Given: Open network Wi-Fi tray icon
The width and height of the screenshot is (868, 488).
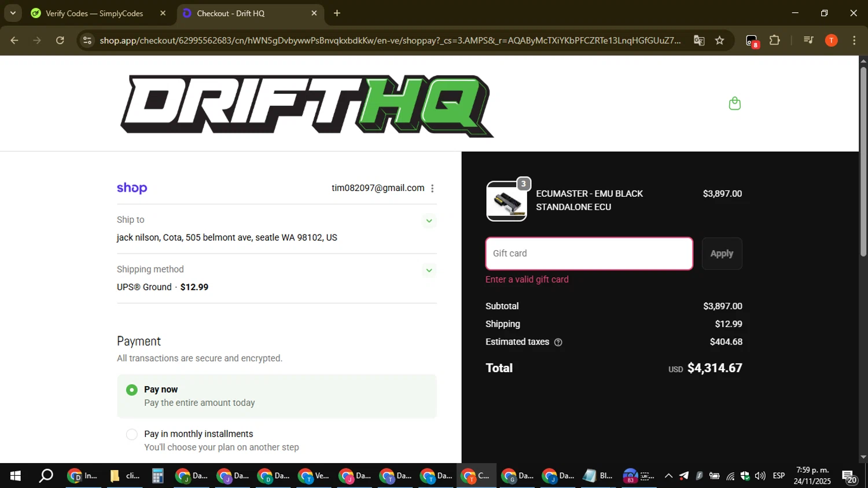Looking at the screenshot, I should pos(730,476).
